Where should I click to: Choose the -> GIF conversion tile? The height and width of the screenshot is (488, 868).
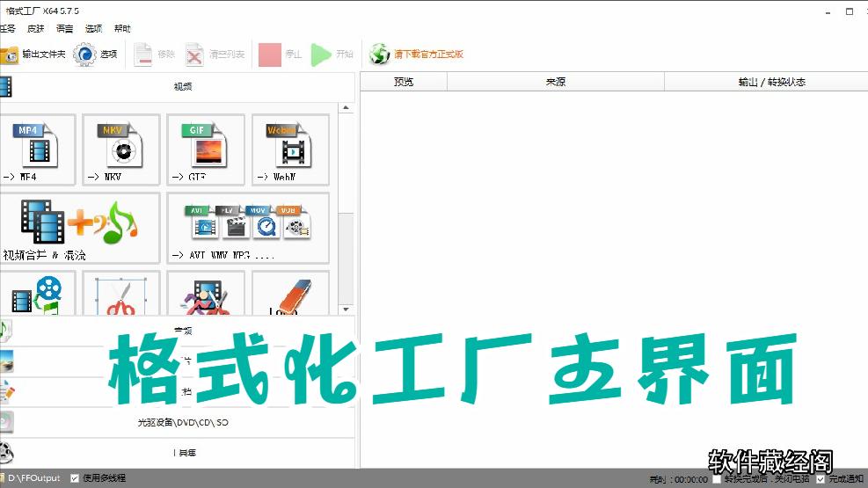(x=206, y=150)
